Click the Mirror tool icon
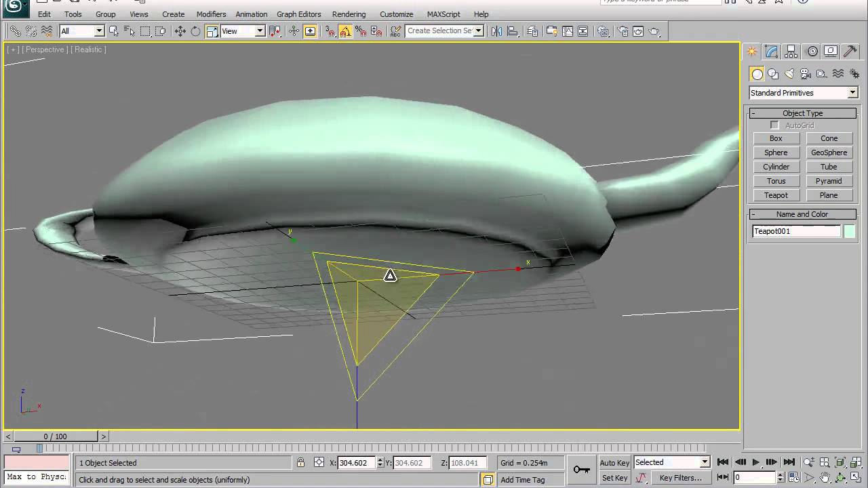Screen dimensions: 868x488 [496, 31]
